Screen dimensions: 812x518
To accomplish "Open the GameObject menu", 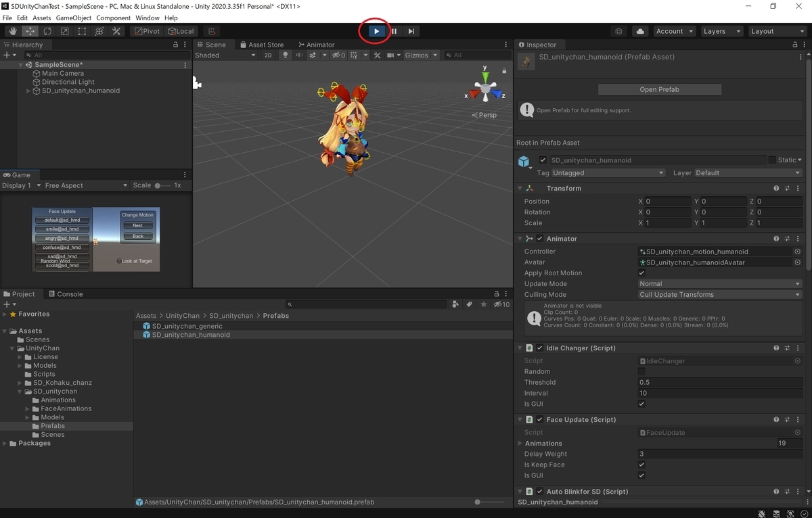I will (74, 18).
